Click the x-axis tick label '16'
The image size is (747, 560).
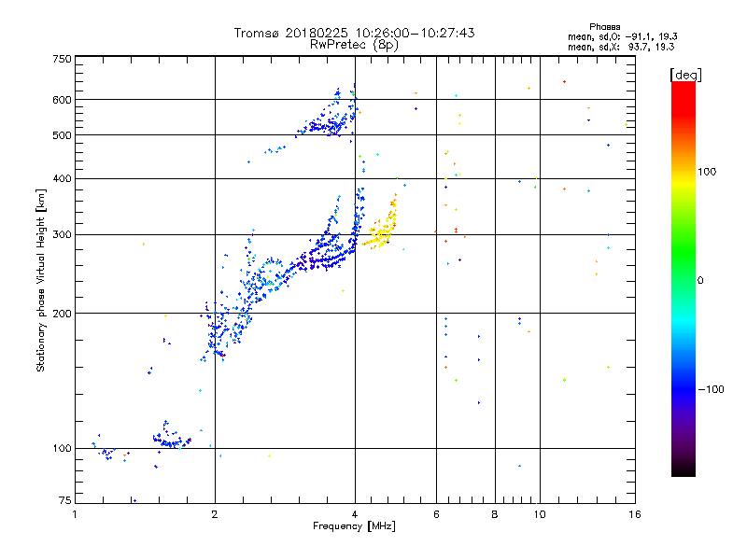[635, 514]
